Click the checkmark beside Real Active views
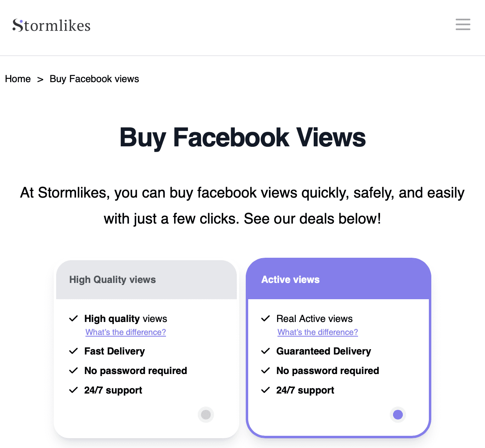This screenshot has width=485, height=448. pyautogui.click(x=266, y=318)
